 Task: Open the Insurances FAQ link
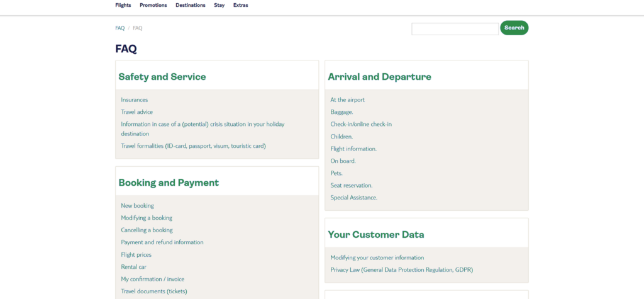click(x=134, y=100)
